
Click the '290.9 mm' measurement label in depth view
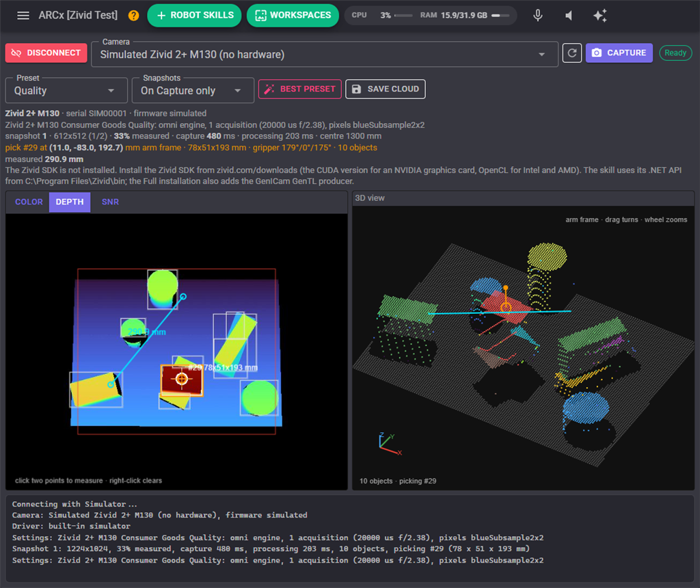[147, 332]
